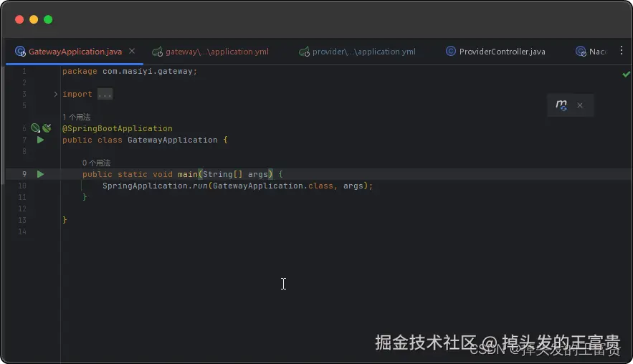Image resolution: width=633 pixels, height=364 pixels.
Task: Dismiss the Maven reload popup
Action: (x=580, y=105)
